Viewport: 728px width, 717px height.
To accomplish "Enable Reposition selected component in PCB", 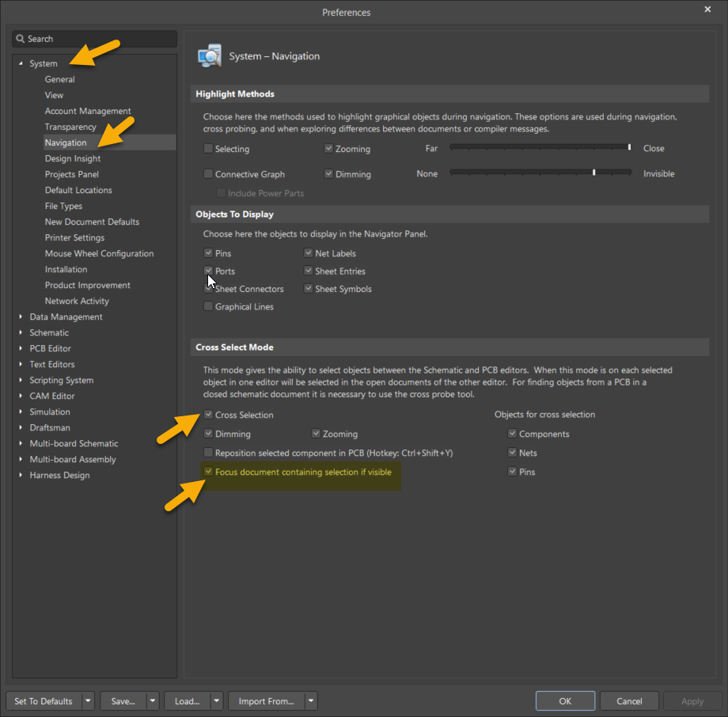I will [x=208, y=453].
